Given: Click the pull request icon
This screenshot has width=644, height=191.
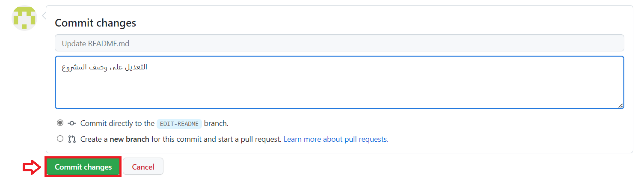Looking at the screenshot, I should (x=72, y=139).
